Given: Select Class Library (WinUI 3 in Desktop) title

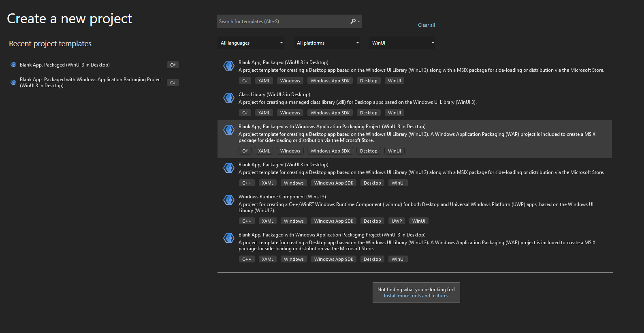Looking at the screenshot, I should coord(274,95).
